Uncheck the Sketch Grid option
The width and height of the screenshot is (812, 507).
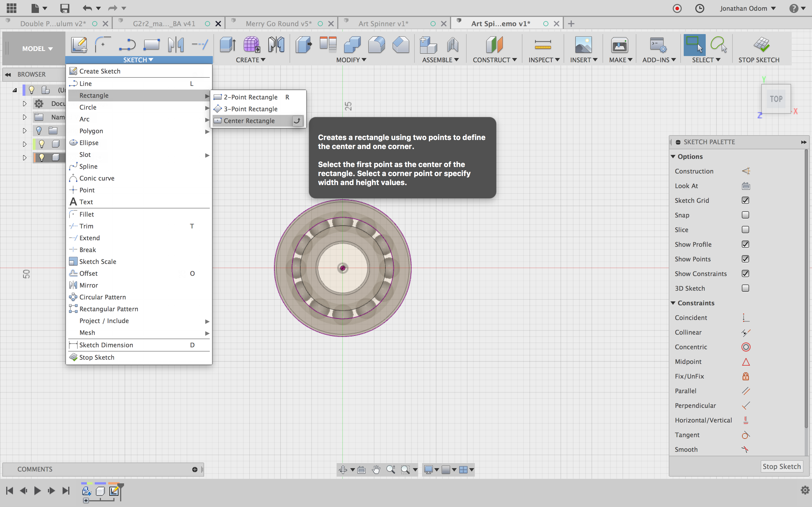[745, 200]
